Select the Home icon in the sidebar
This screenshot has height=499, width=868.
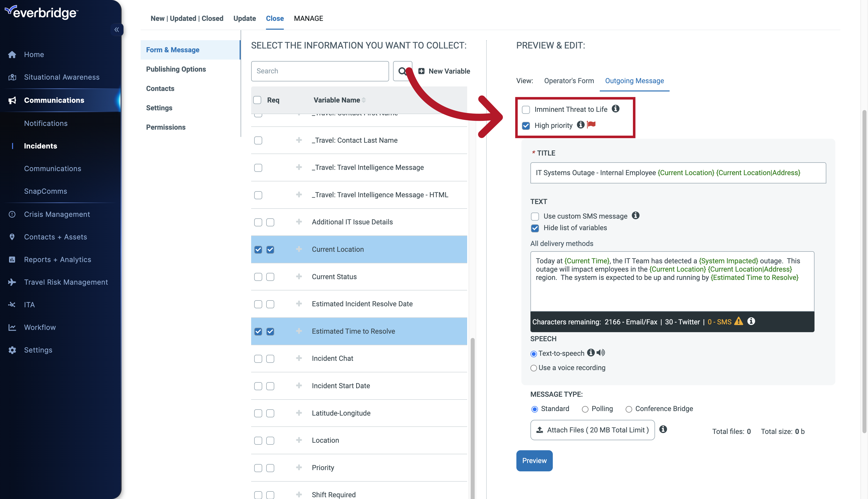point(12,54)
